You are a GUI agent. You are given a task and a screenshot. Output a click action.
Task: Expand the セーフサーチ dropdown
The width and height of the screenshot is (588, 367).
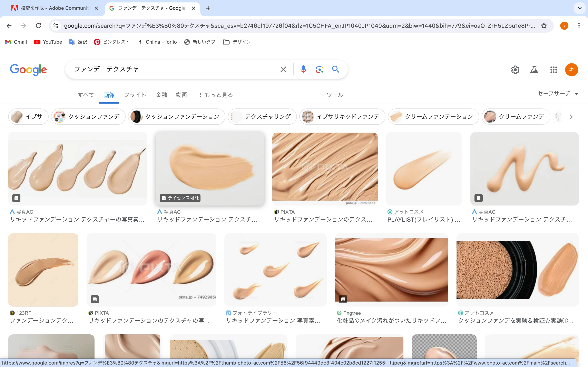tap(558, 94)
